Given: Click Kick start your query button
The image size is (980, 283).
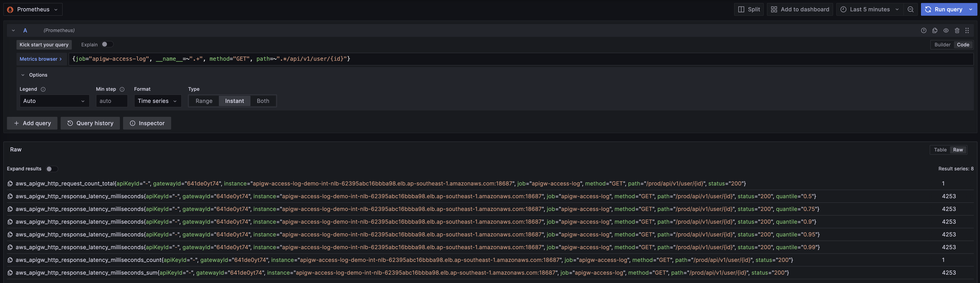Looking at the screenshot, I should tap(44, 45).
